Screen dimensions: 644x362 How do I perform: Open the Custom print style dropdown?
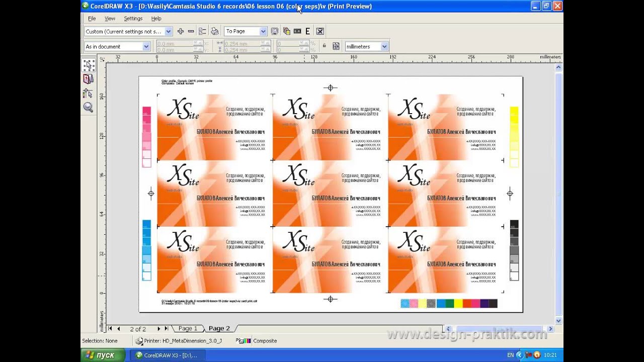coord(169,31)
